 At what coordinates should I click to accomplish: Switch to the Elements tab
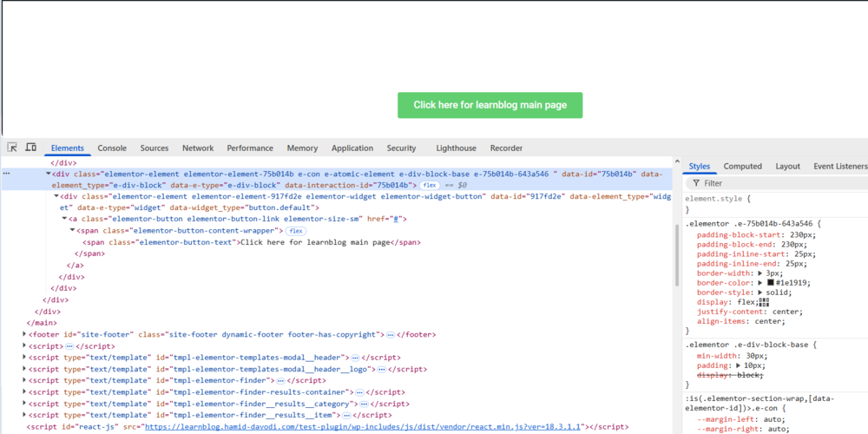[68, 148]
